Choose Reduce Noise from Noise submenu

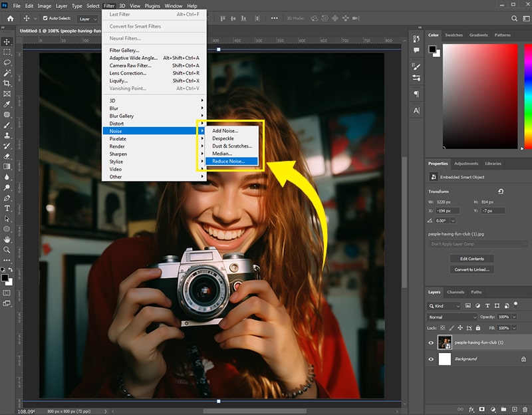pyautogui.click(x=231, y=161)
